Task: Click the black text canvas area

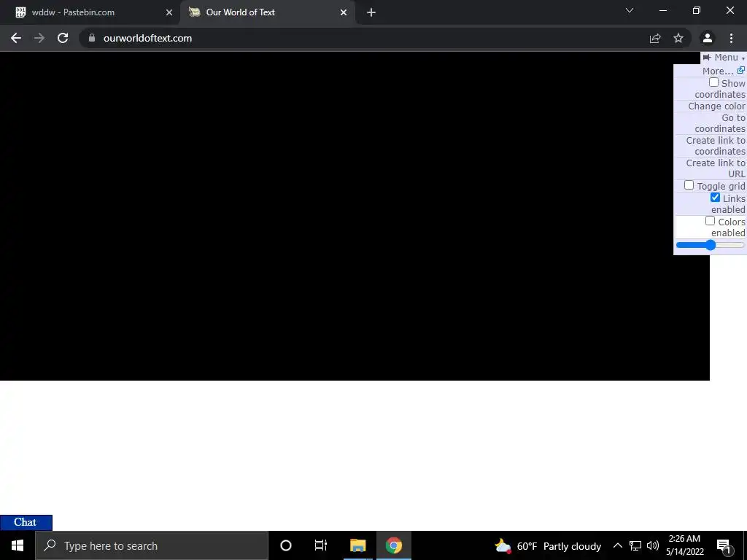Action: [x=355, y=216]
